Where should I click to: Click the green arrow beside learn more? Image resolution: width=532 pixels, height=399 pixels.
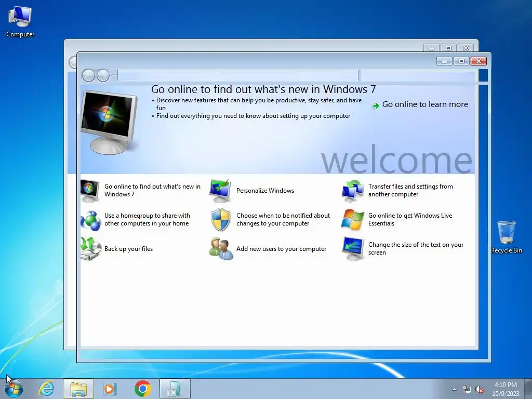376,106
